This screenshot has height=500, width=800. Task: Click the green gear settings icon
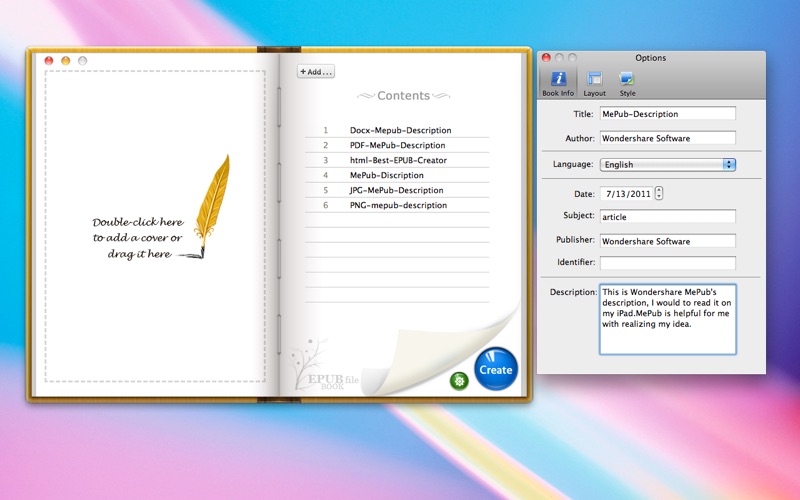(459, 380)
